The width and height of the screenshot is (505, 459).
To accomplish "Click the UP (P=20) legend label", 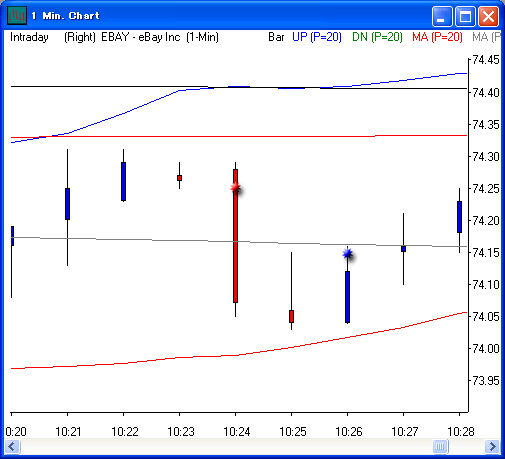I will pos(317,37).
